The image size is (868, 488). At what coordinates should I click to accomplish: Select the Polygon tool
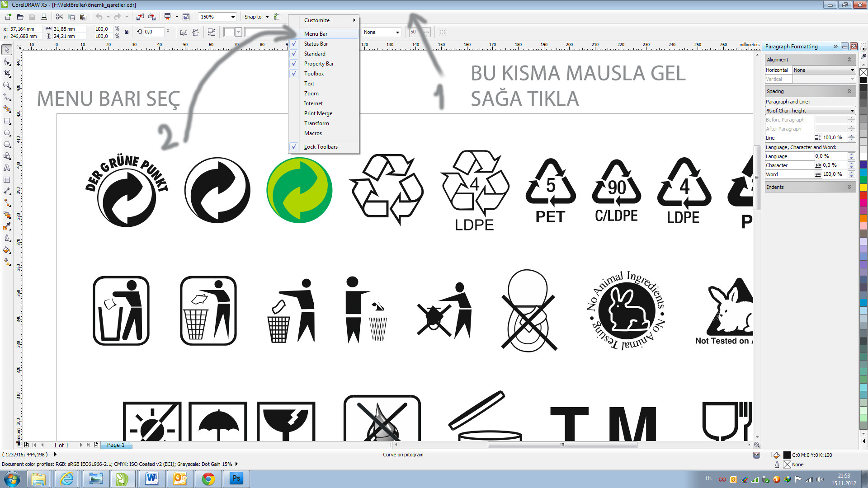7,144
